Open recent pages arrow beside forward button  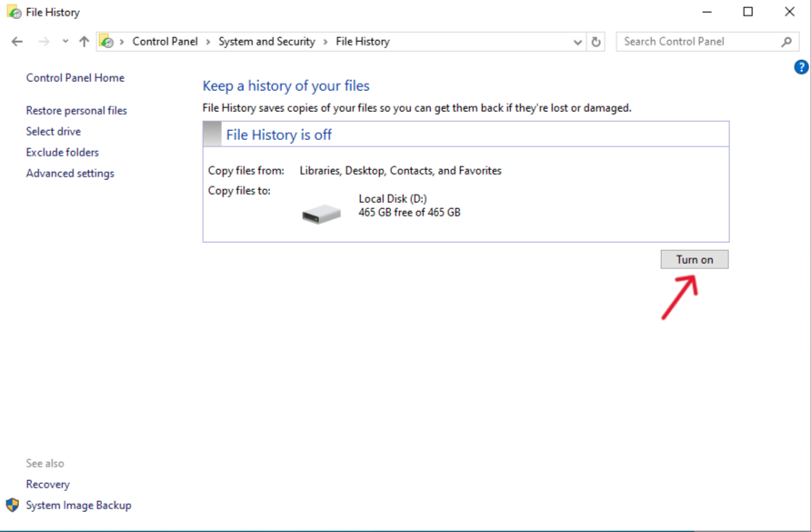pyautogui.click(x=64, y=41)
